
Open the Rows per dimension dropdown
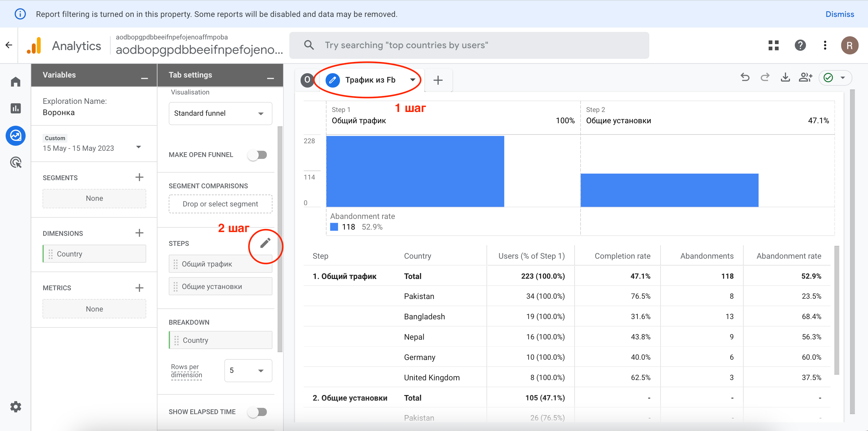[x=248, y=370]
